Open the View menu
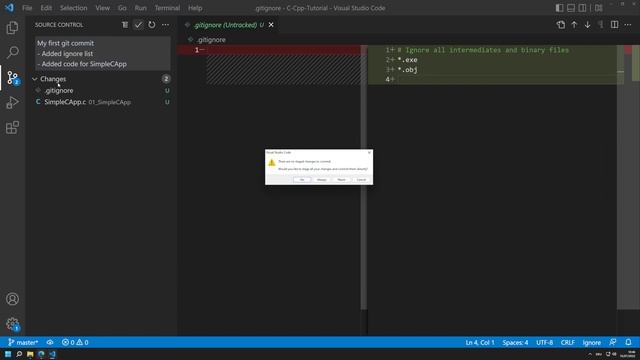The height and width of the screenshot is (360, 640). (x=102, y=8)
